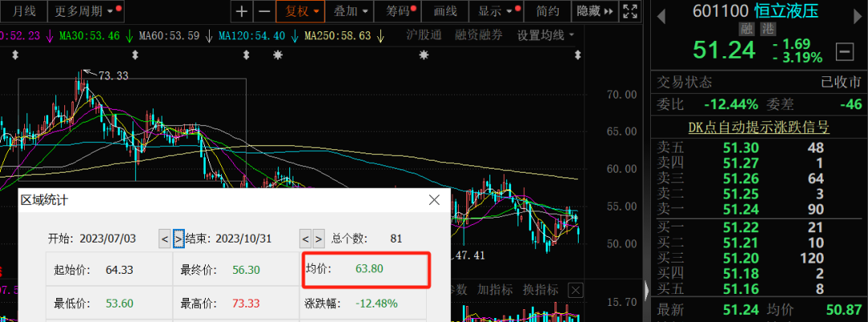Click the minus box beside price change
The image size is (868, 322).
click(845, 52)
